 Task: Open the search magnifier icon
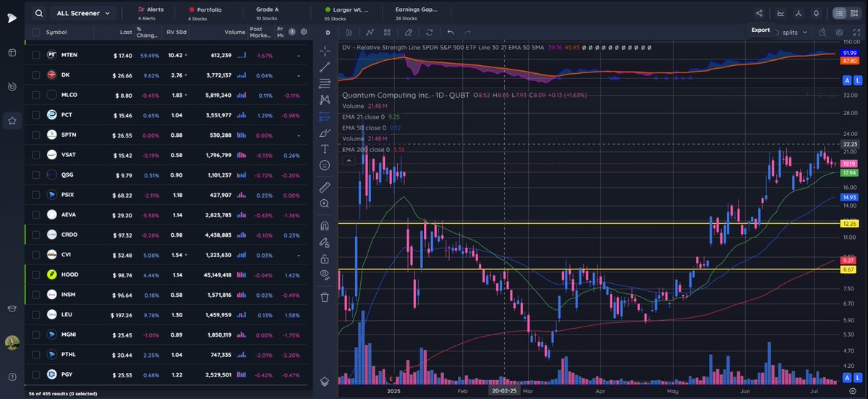[38, 13]
